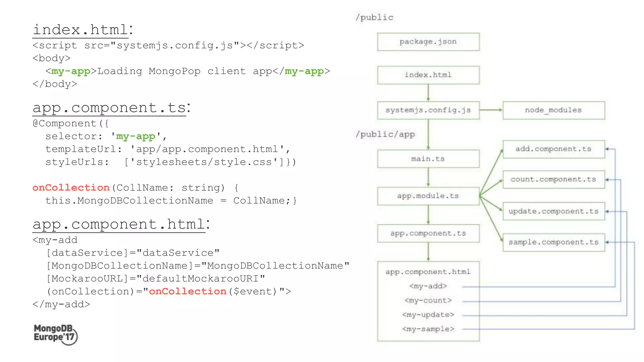Click the systemjs.config.js diagram box
644x362 pixels.
[428, 110]
